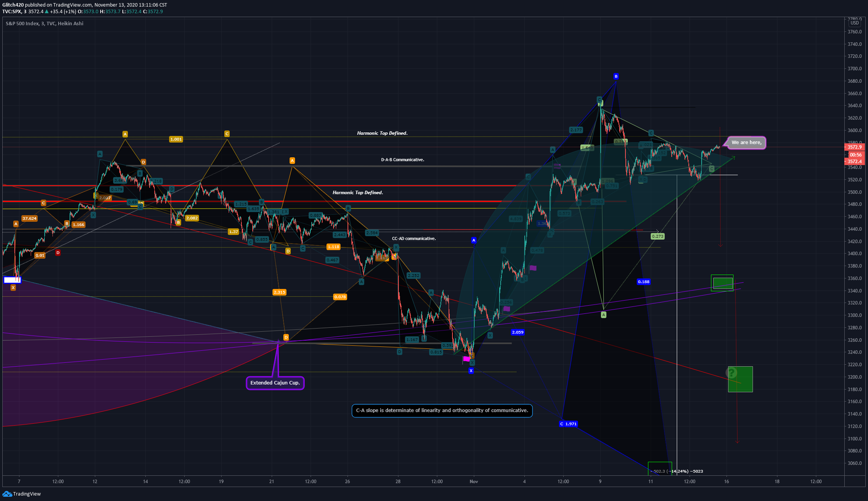868x501 pixels.
Task: Click the 3200.0 price axis label
Action: (854, 377)
